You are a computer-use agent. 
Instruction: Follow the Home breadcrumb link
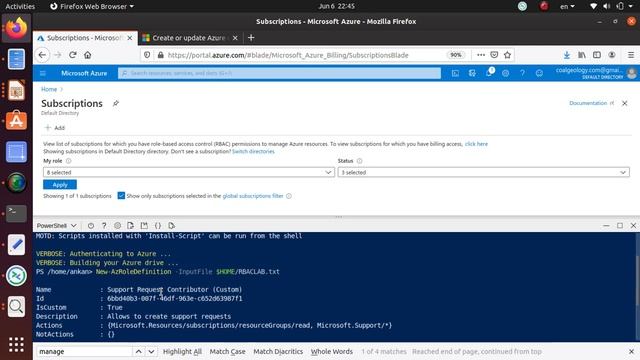point(49,89)
